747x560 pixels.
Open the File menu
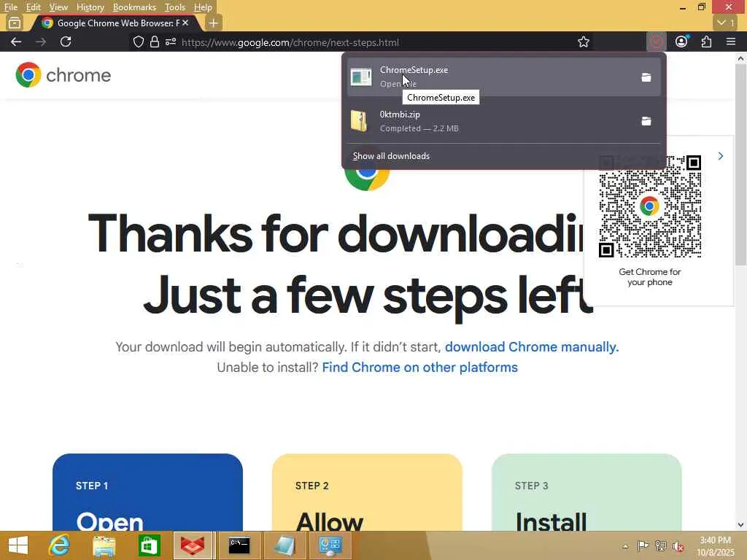10,7
